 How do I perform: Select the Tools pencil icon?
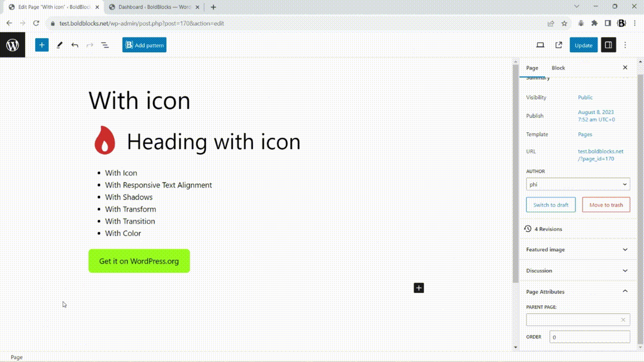[59, 45]
